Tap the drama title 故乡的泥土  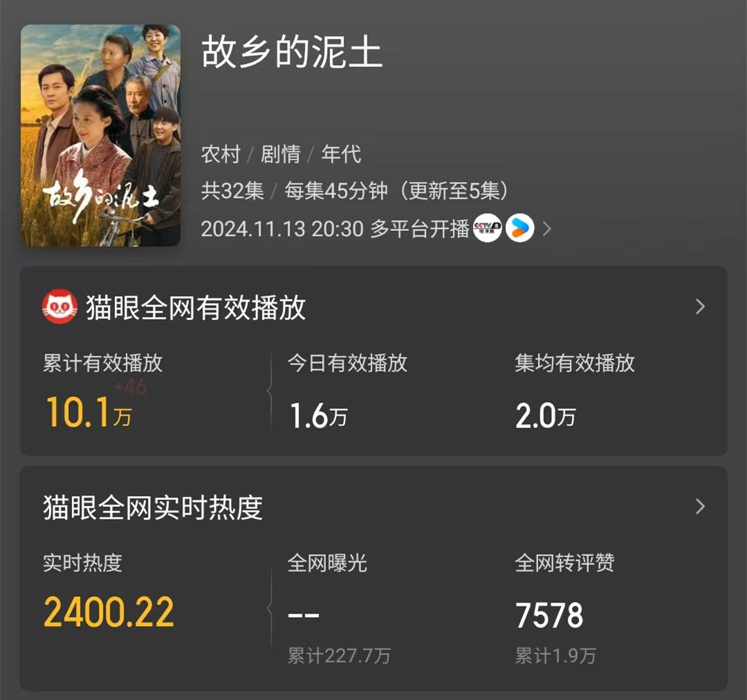(x=292, y=52)
